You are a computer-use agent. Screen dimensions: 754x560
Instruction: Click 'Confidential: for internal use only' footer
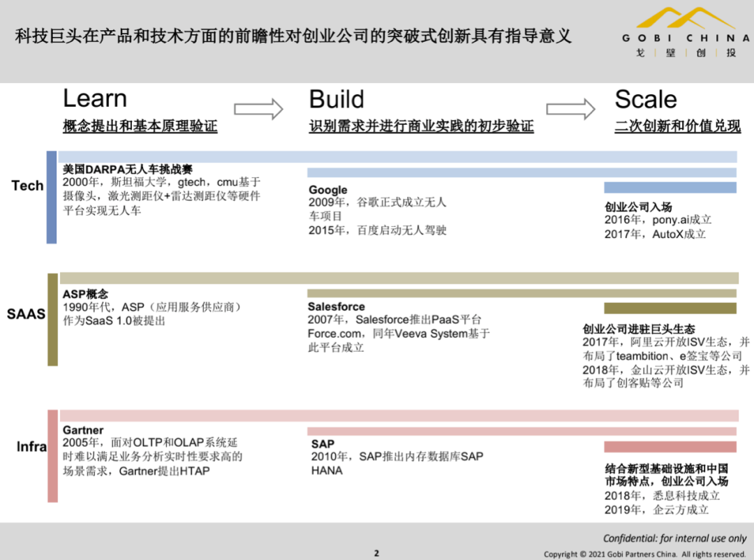674,538
